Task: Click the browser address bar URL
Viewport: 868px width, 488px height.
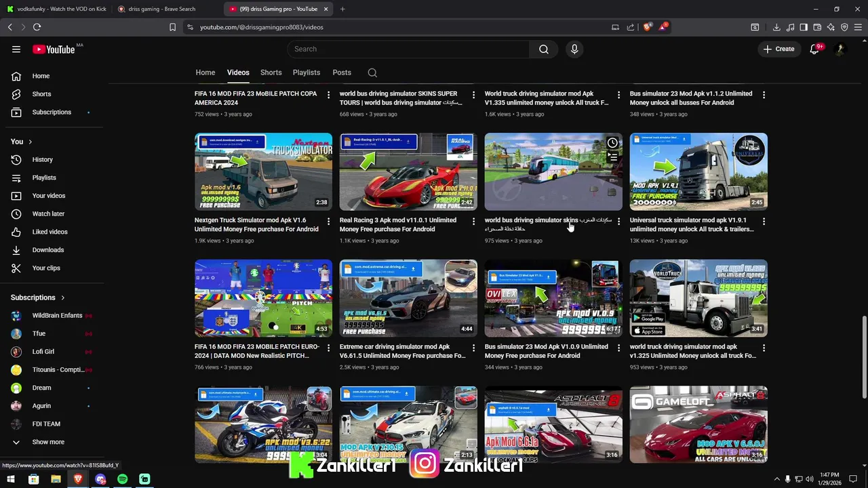Action: (x=261, y=27)
